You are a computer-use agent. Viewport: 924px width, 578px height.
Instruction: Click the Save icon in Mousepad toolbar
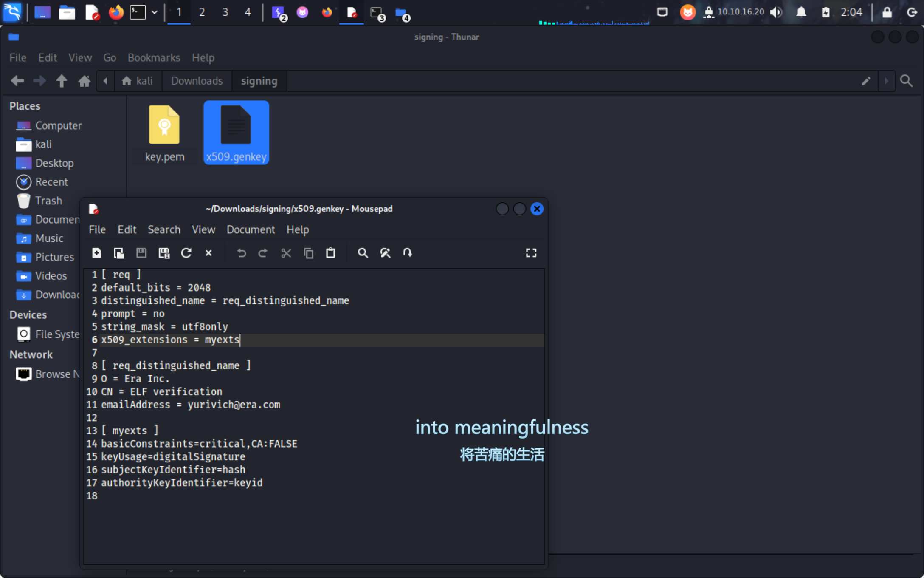point(141,253)
